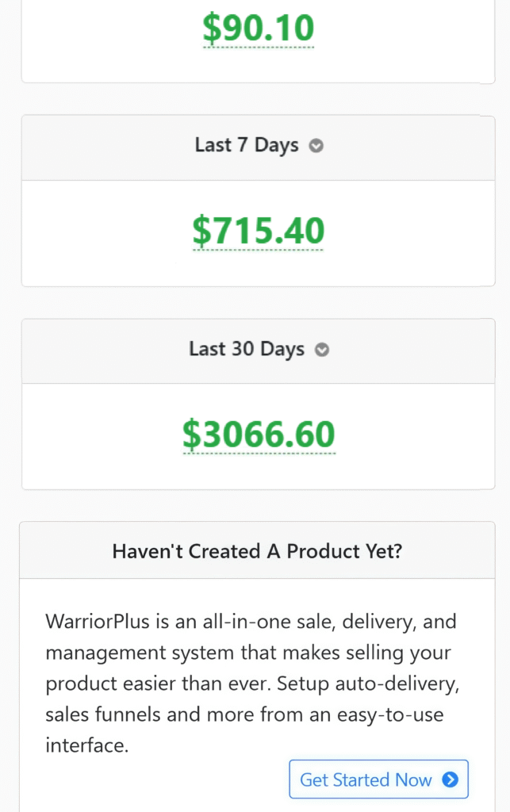Click the dollar sign of the $90.10 amount

point(211,29)
